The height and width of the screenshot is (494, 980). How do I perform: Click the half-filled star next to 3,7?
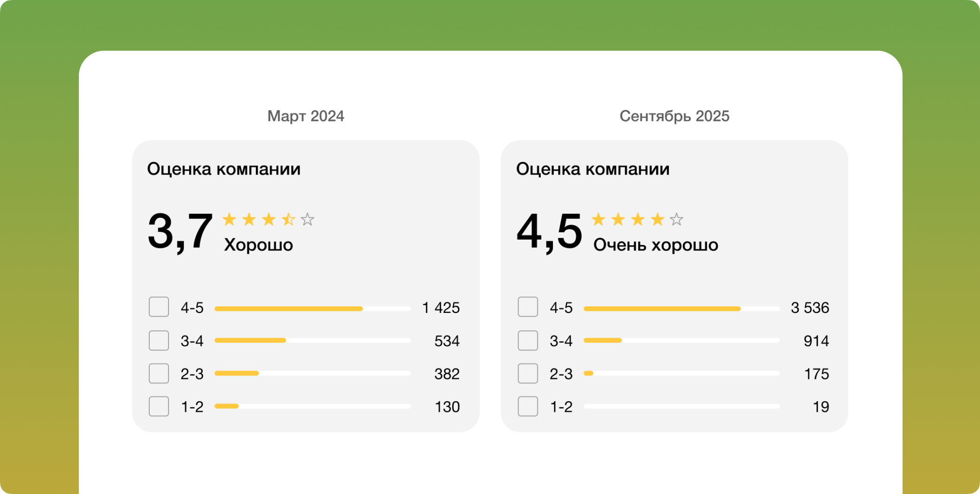click(288, 219)
